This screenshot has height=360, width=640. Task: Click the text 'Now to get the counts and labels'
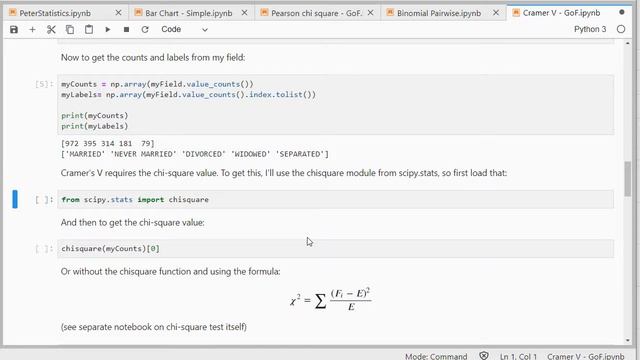pos(153,58)
